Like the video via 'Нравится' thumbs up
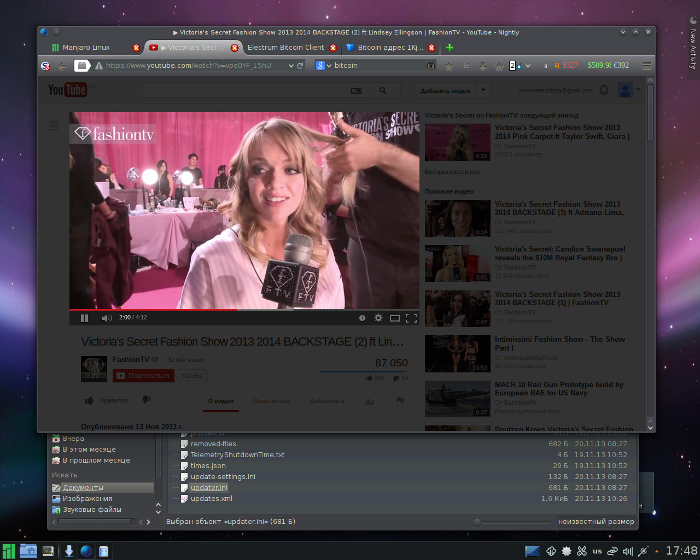 (107, 401)
